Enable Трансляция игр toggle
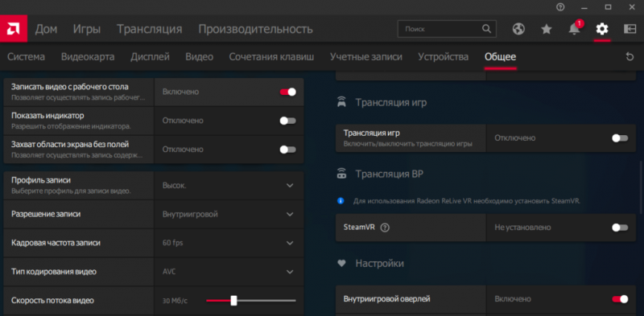 (x=620, y=138)
